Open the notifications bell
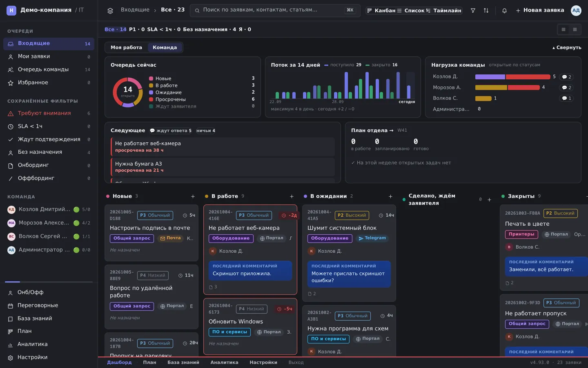Screen dimensions: 588x368 [x=504, y=11]
